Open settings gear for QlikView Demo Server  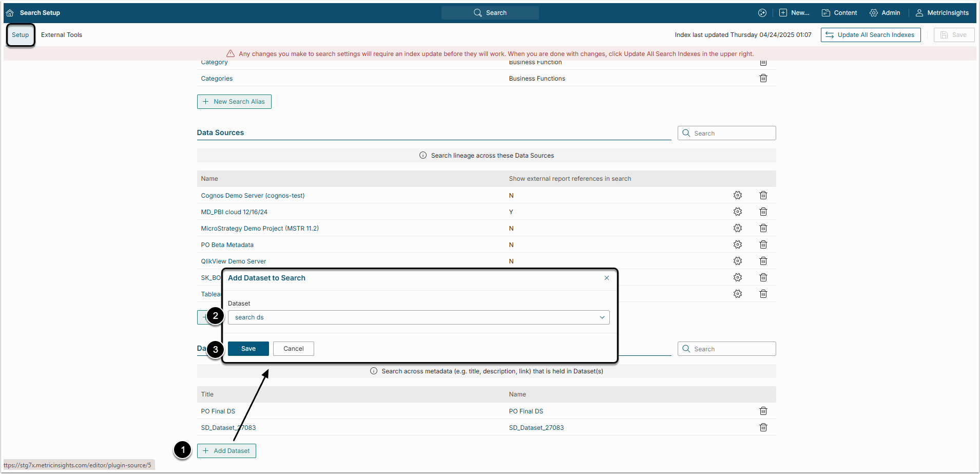(x=737, y=261)
